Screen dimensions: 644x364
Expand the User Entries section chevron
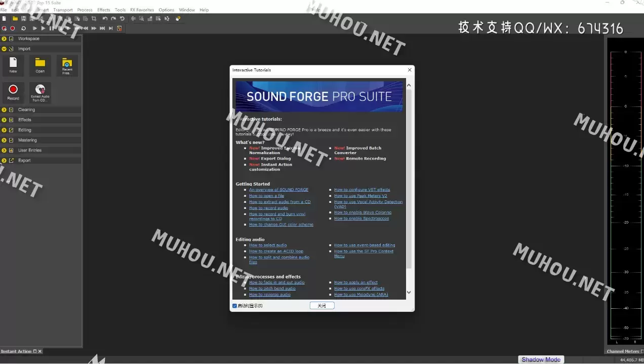pyautogui.click(x=4, y=150)
